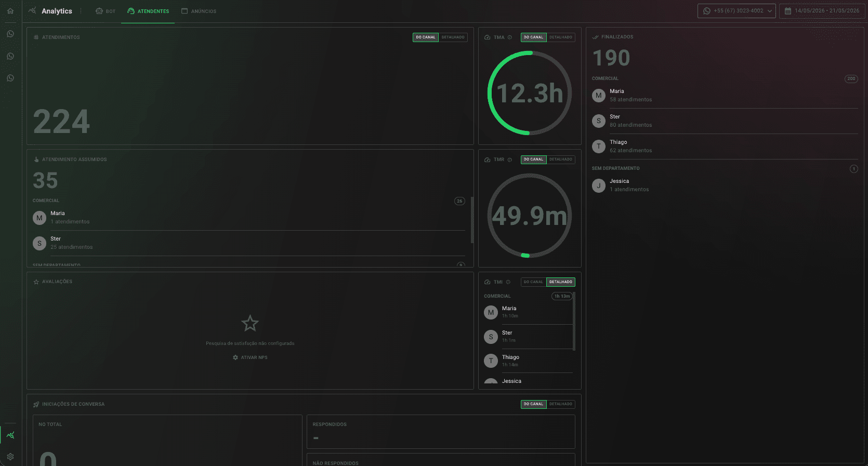Viewport: 868px width, 466px height.
Task: Set TMI panel to Do Canal
Action: pyautogui.click(x=533, y=282)
